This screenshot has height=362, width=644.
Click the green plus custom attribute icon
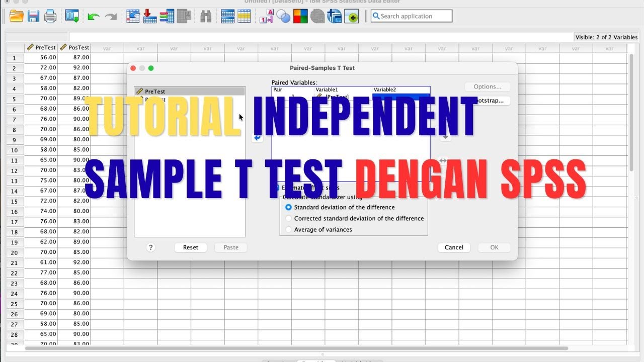pos(351,17)
